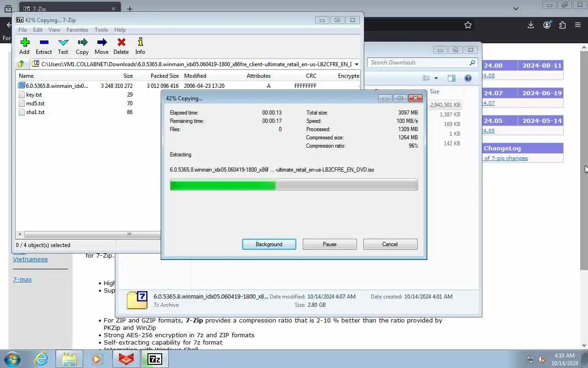Sort by the Modified column header
The height and width of the screenshot is (368, 588).
[195, 76]
